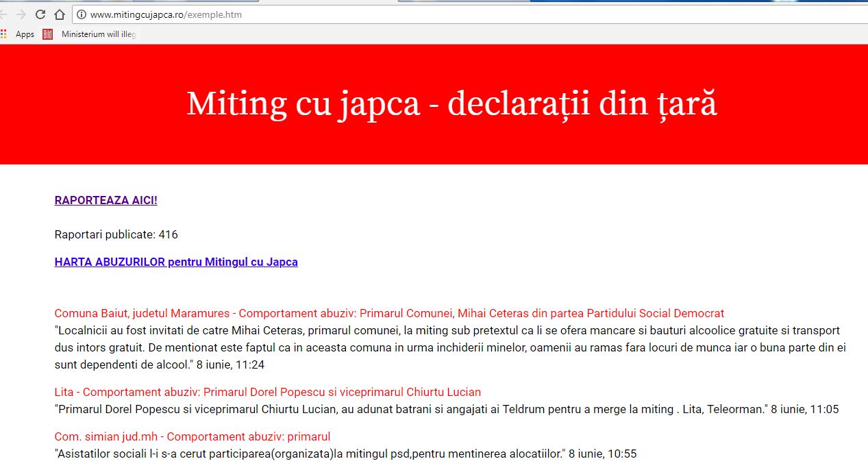Open the Apps grid icon in bookmarks bar
The width and height of the screenshot is (868, 470).
(x=3, y=34)
